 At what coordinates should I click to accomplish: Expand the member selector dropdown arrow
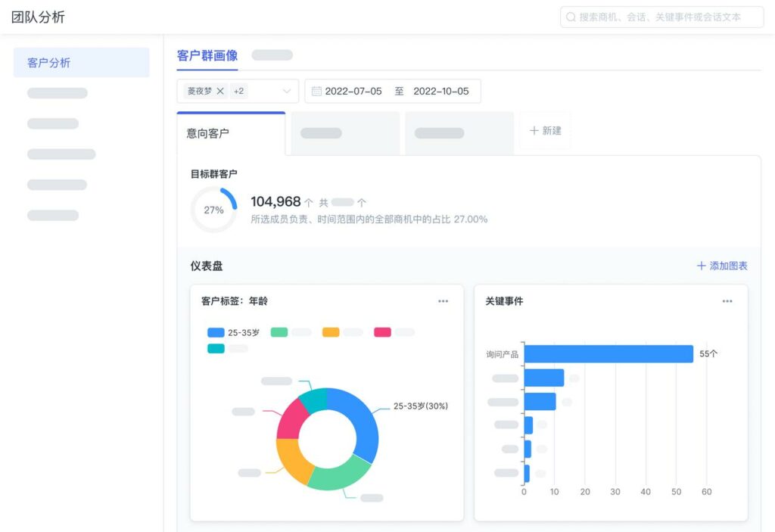point(287,91)
